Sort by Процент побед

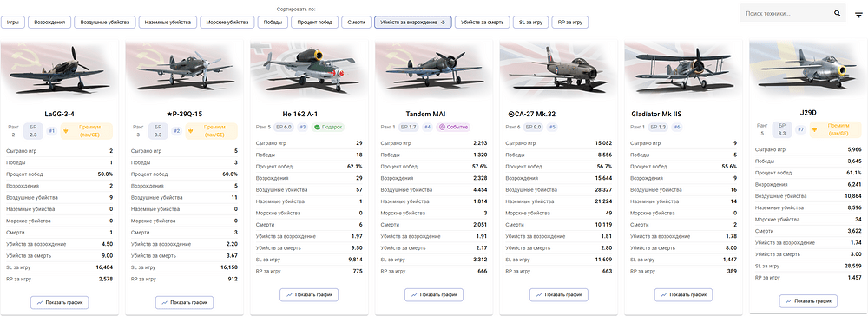[x=314, y=23]
